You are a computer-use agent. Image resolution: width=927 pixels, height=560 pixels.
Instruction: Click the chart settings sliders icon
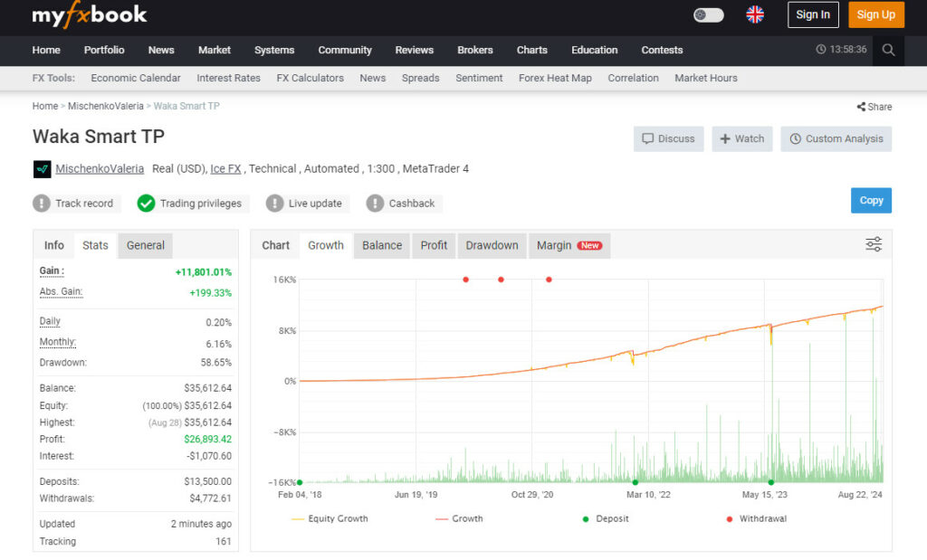click(x=874, y=244)
